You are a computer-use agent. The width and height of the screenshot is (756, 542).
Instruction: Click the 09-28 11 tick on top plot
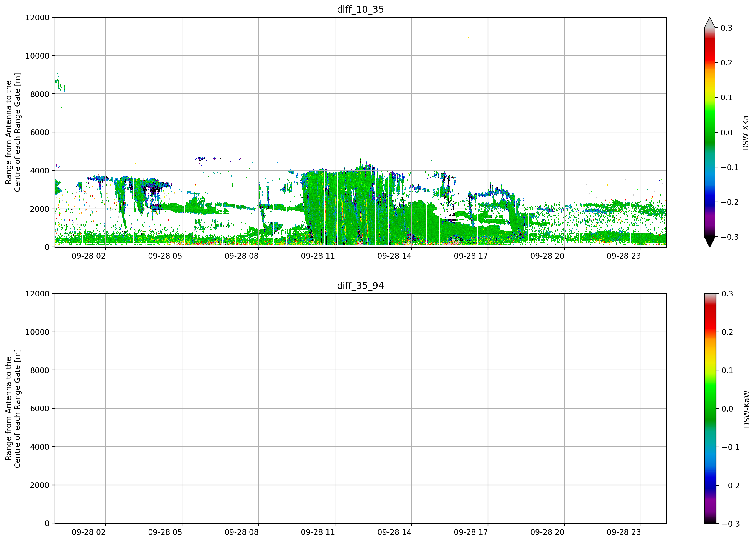(335, 248)
